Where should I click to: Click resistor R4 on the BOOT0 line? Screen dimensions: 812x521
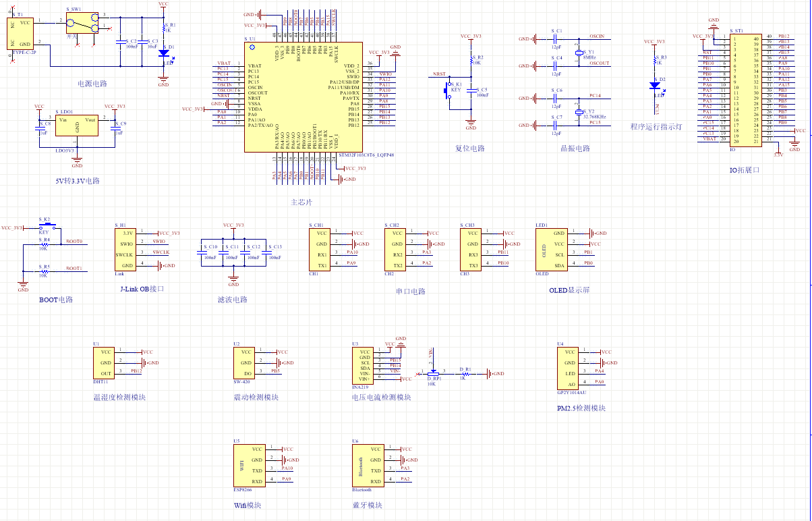click(45, 244)
